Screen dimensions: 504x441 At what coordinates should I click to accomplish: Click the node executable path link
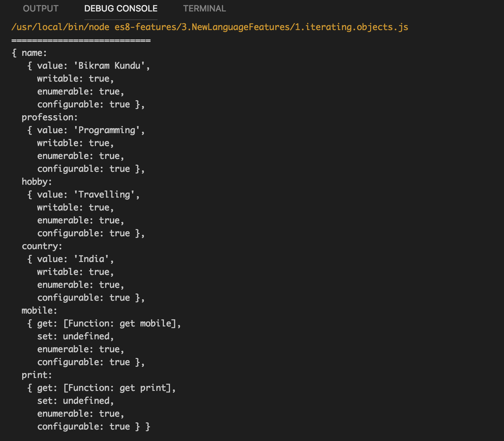(x=60, y=27)
